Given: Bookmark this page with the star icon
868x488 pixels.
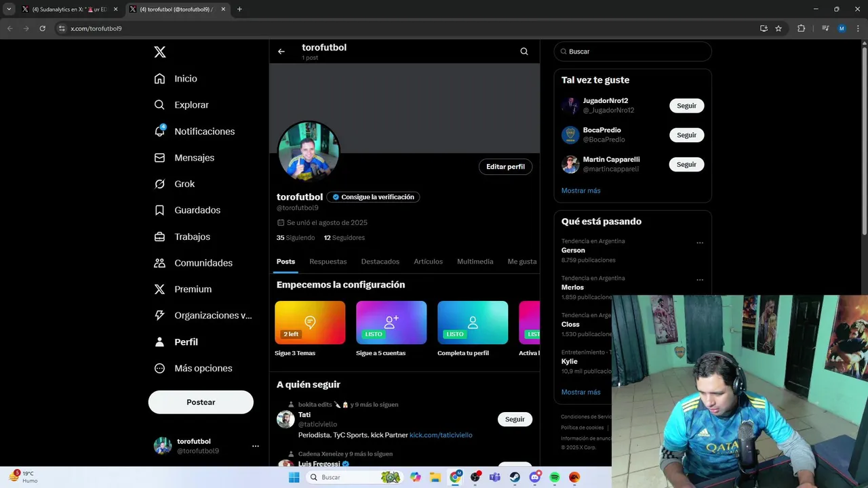Looking at the screenshot, I should point(778,28).
